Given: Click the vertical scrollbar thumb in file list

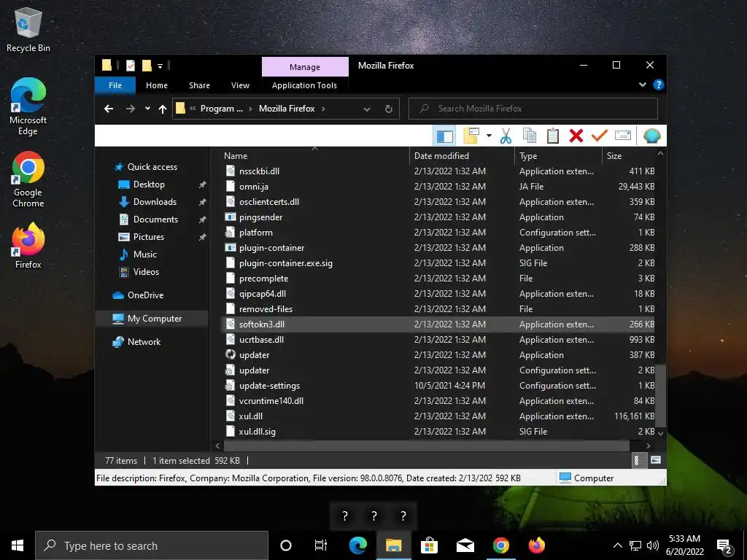Looking at the screenshot, I should 659,396.
